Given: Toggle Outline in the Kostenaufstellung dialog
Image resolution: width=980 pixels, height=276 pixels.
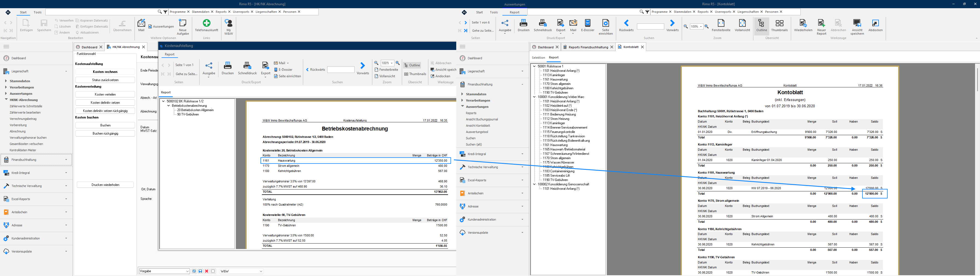Looking at the screenshot, I should point(412,65).
